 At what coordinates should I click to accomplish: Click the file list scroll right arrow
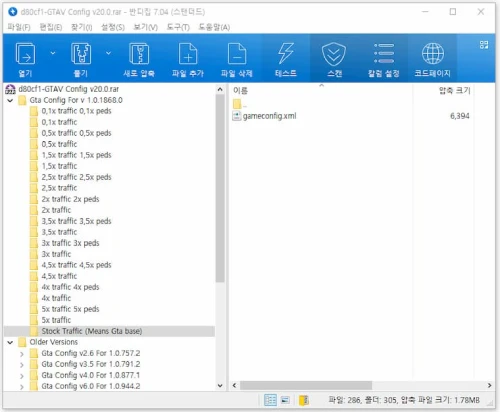pos(489,385)
